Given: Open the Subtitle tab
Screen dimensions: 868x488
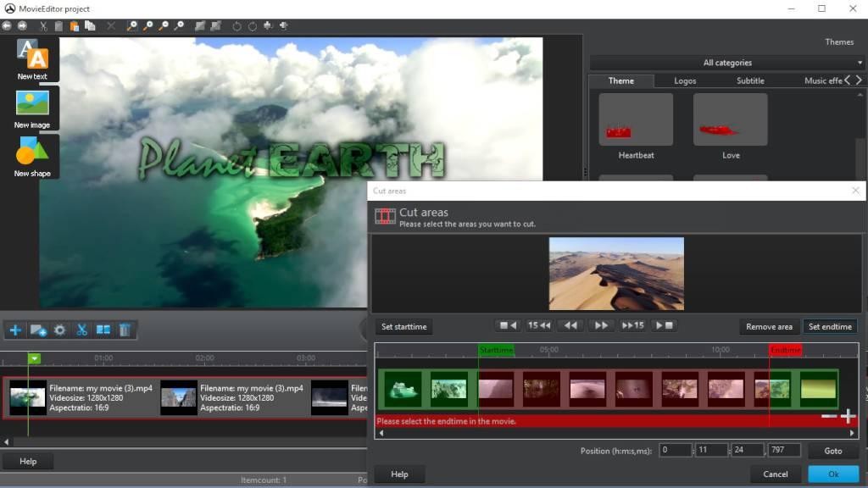Looking at the screenshot, I should point(750,80).
